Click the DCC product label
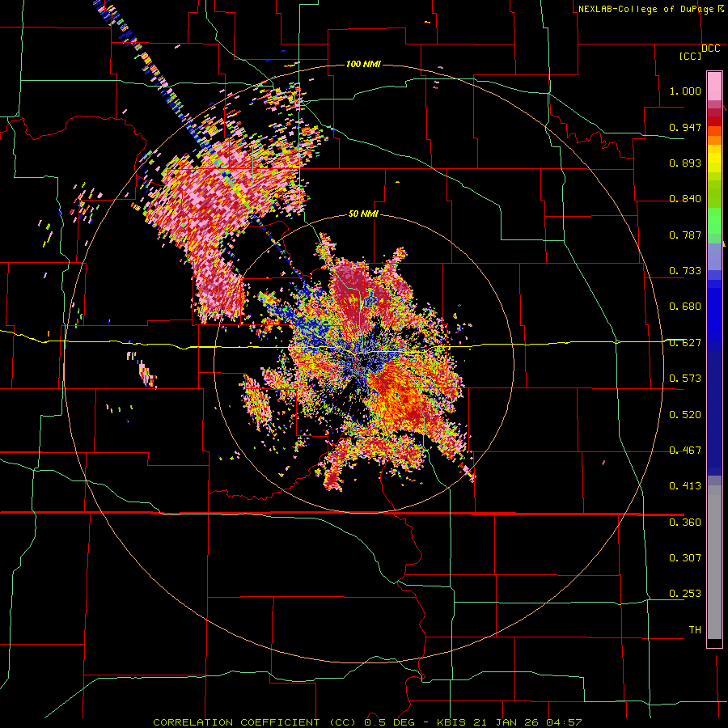 (x=710, y=49)
